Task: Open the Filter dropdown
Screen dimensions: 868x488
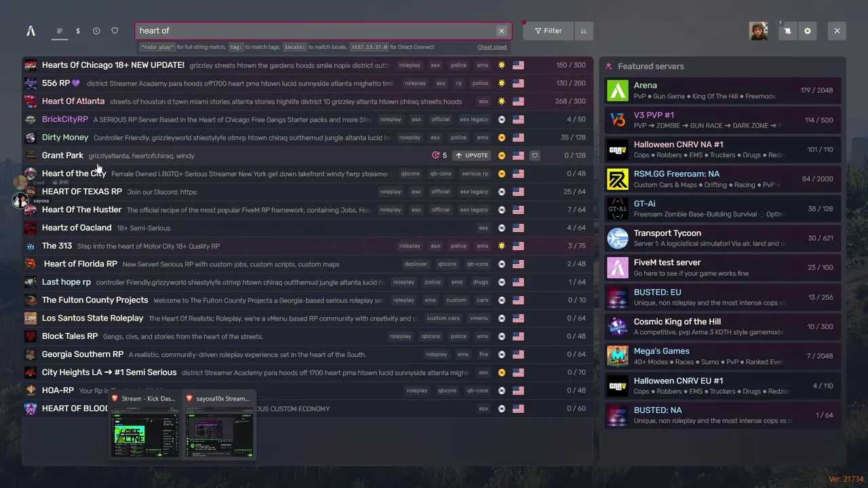Action: (x=548, y=30)
